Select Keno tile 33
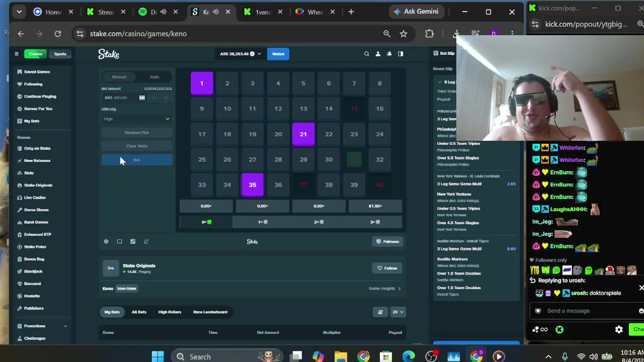 pyautogui.click(x=202, y=185)
